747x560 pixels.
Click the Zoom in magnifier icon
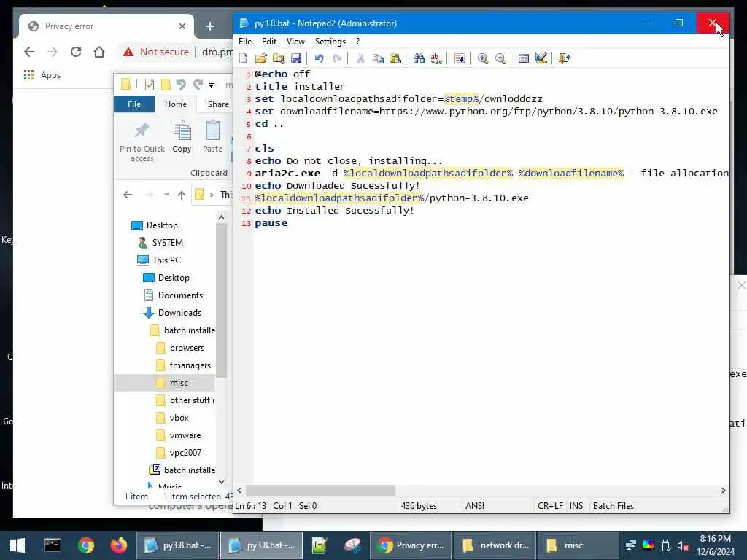483,58
